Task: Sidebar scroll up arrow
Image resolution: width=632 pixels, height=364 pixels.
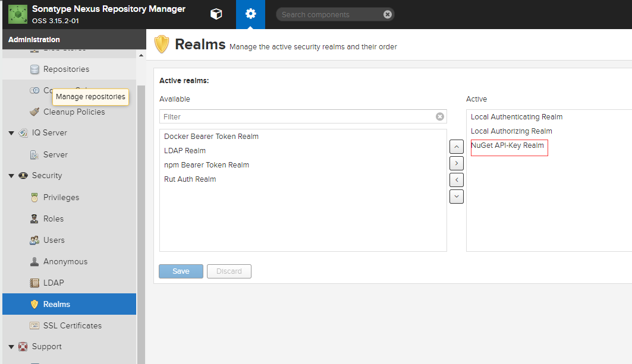Action: 141,55
